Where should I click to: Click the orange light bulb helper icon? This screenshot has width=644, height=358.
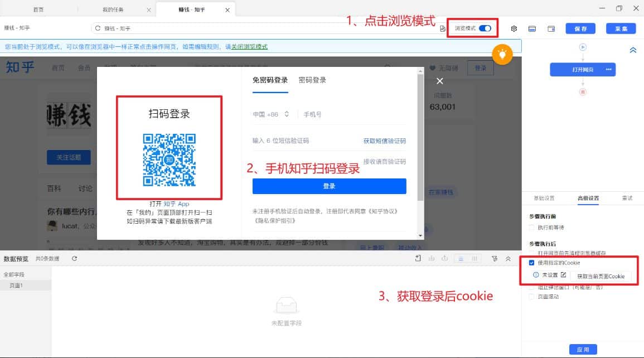pos(502,55)
